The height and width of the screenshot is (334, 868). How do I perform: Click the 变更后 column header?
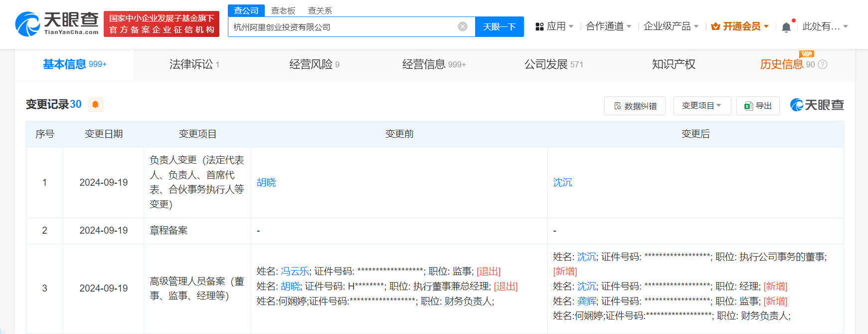point(695,134)
